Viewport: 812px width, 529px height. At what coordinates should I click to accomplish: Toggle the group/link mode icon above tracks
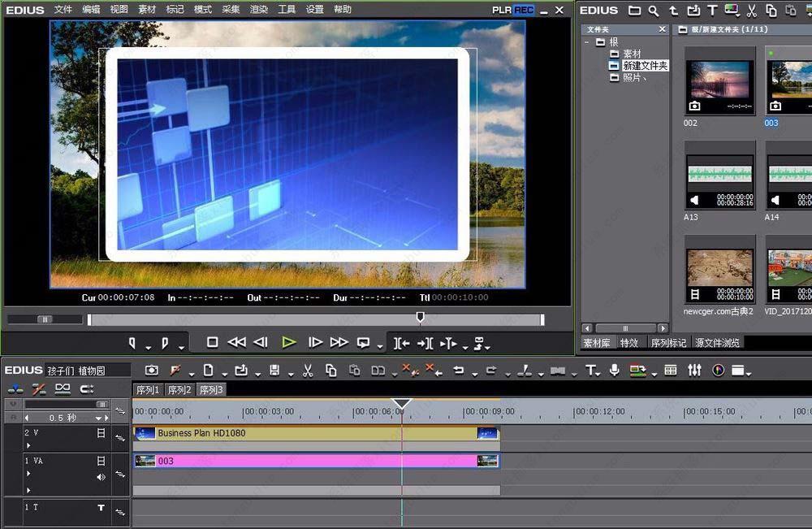coord(63,389)
